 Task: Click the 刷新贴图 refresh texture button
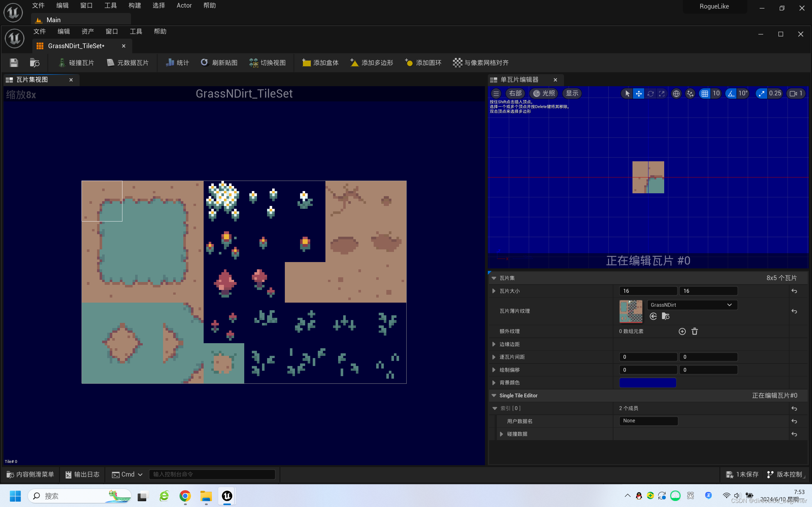[219, 63]
